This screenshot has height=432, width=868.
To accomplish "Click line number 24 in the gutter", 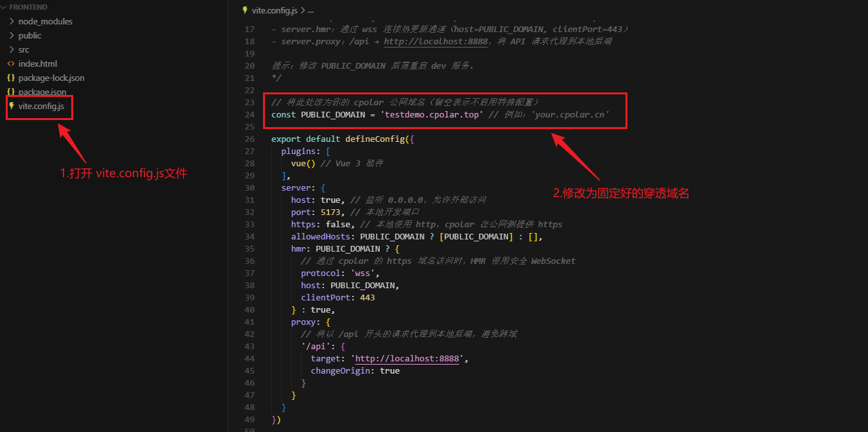I will click(250, 115).
